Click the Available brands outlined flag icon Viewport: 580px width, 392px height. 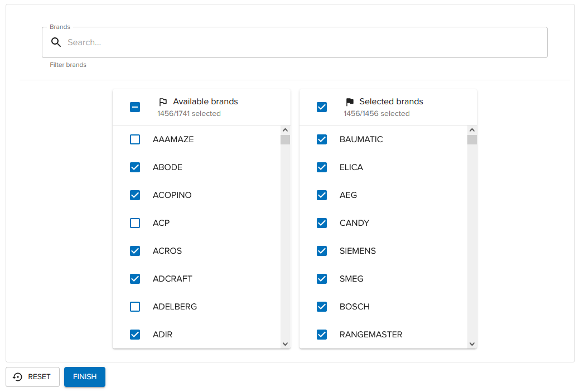163,101
